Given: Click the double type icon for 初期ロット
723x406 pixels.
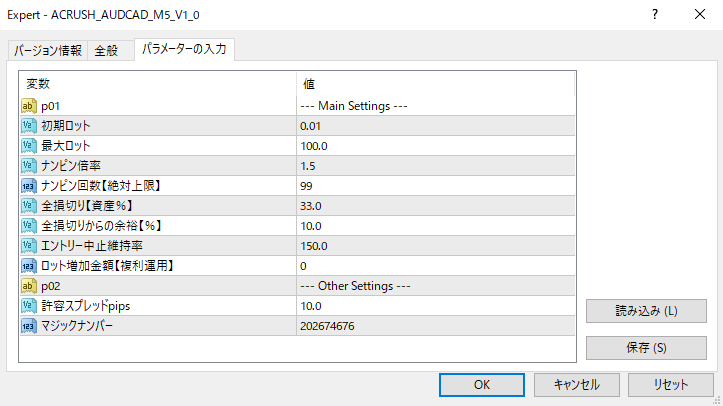Looking at the screenshot, I should tap(28, 126).
